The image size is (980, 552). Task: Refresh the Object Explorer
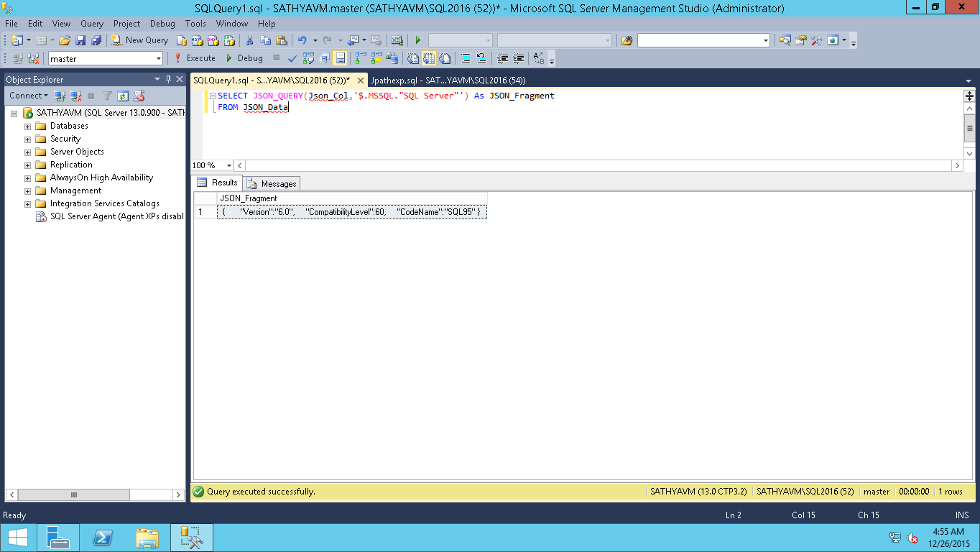122,96
